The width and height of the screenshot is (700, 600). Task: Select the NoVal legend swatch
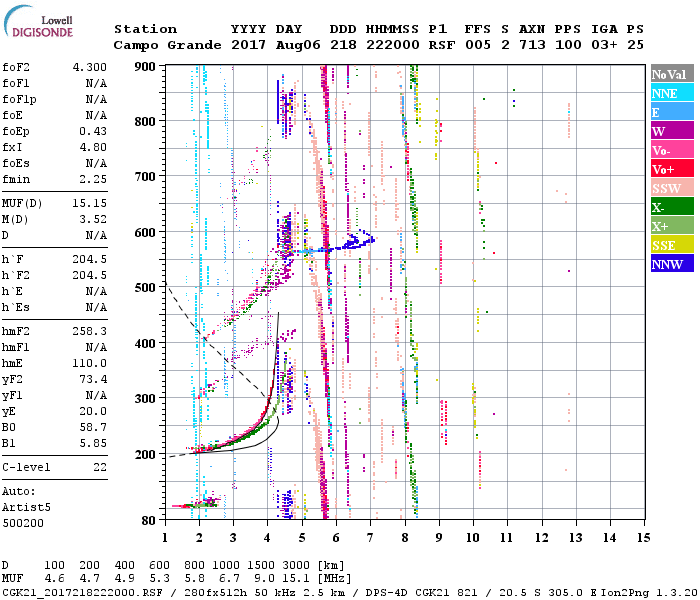670,75
